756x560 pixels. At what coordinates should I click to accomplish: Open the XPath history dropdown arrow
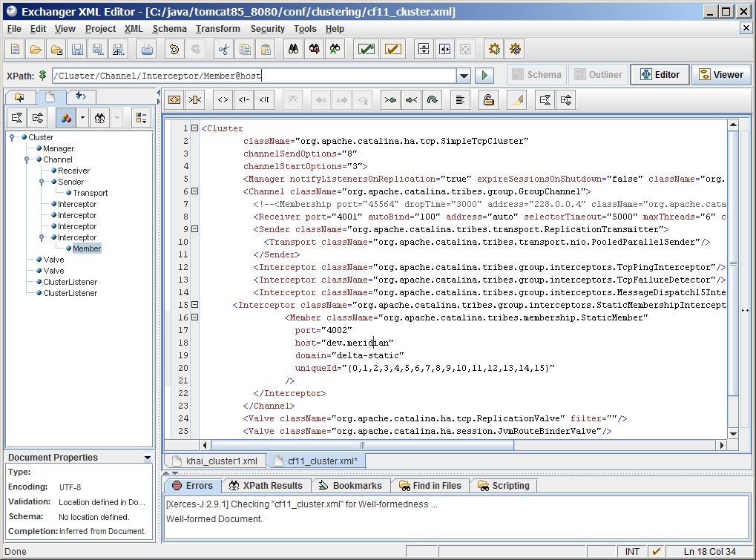[x=462, y=74]
